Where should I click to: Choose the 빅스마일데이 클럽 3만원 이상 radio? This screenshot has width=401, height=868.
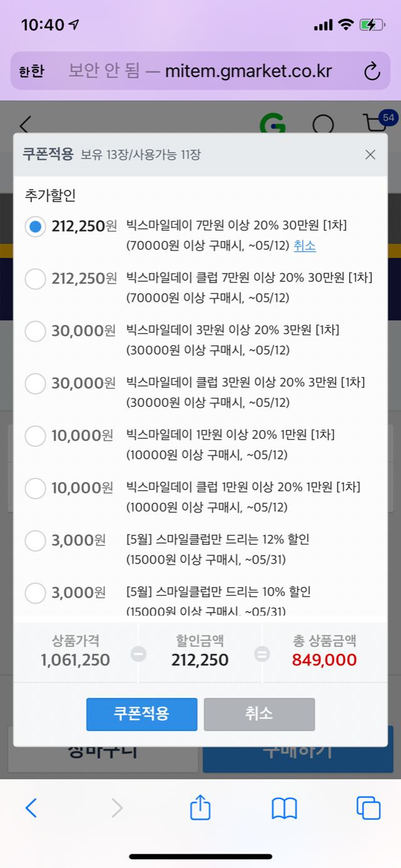click(x=36, y=383)
